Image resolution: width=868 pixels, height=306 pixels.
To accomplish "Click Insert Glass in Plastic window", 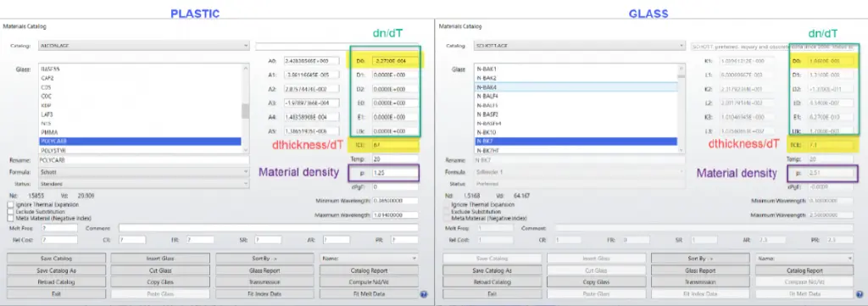I will point(160,259).
